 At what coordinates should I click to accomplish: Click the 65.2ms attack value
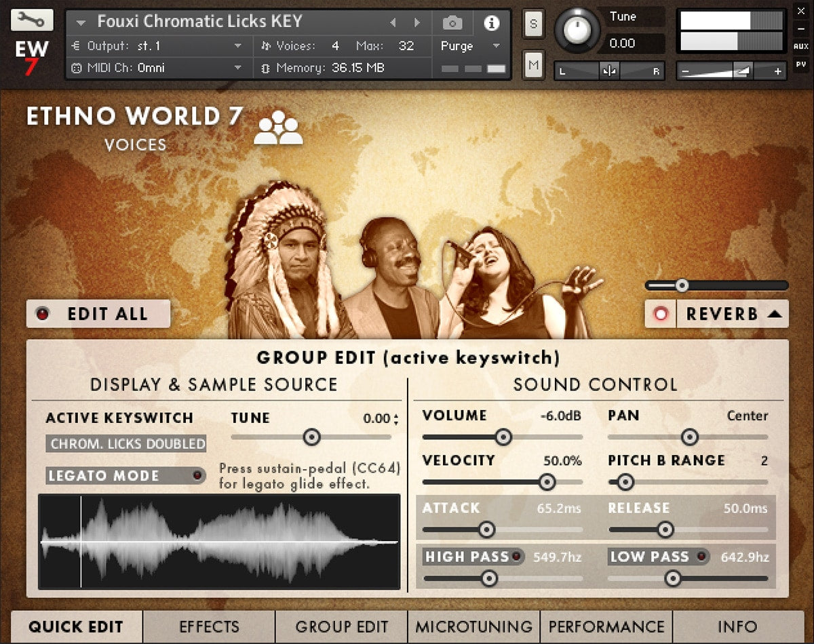pyautogui.click(x=559, y=508)
